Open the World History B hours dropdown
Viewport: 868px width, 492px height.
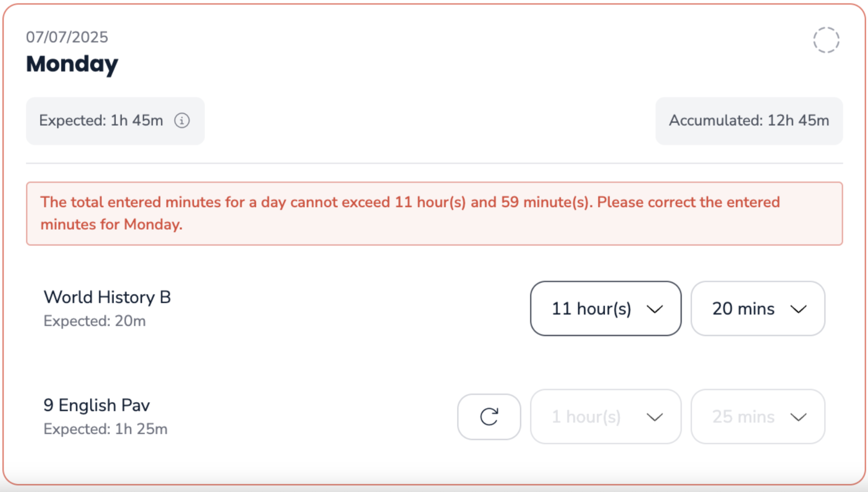coord(605,309)
